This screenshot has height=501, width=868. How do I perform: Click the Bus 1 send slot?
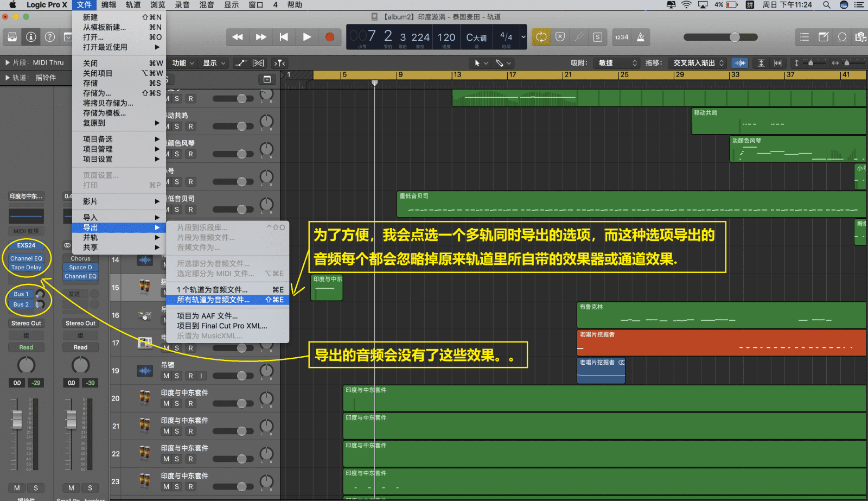[x=21, y=294]
